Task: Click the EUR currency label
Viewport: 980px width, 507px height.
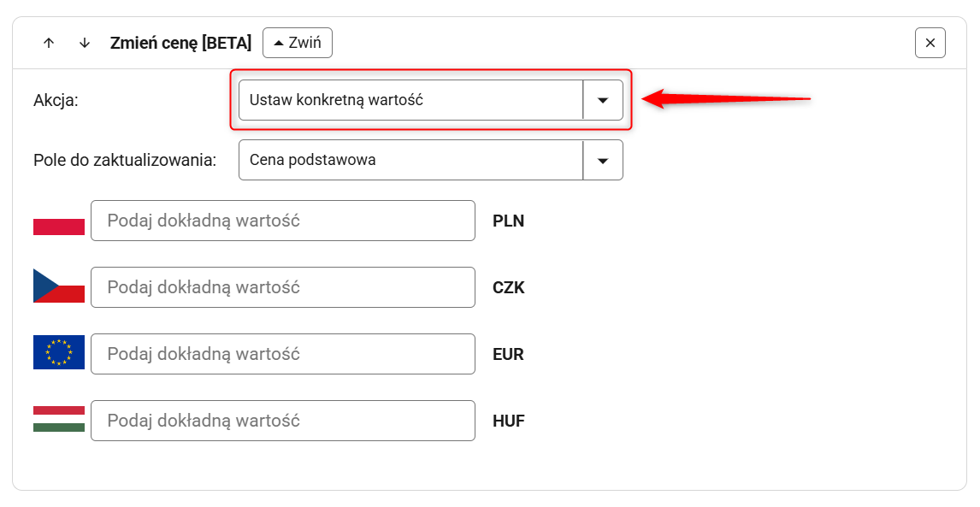Action: coord(508,355)
